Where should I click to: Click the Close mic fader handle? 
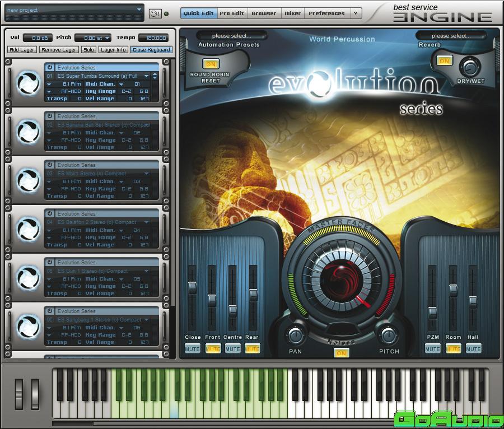[x=192, y=287]
